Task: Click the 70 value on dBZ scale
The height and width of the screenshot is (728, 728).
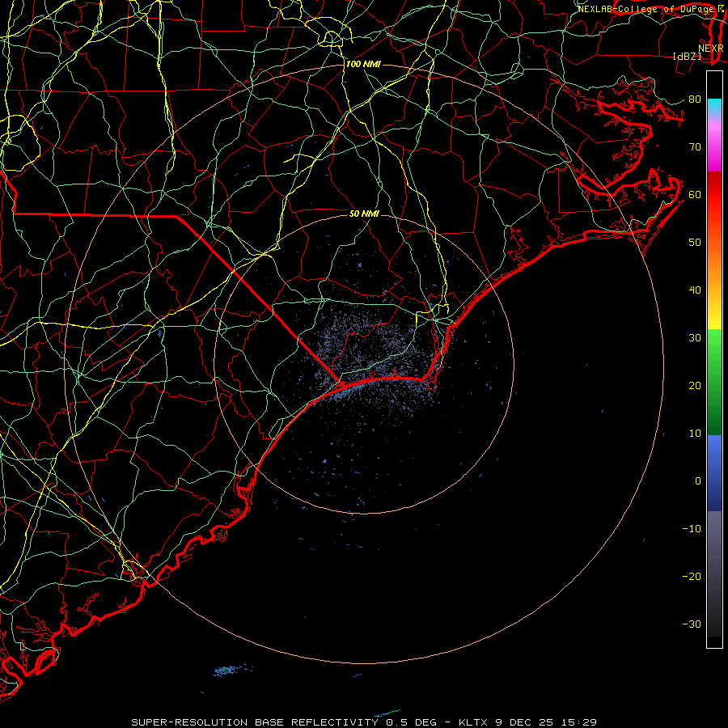Action: tap(695, 146)
